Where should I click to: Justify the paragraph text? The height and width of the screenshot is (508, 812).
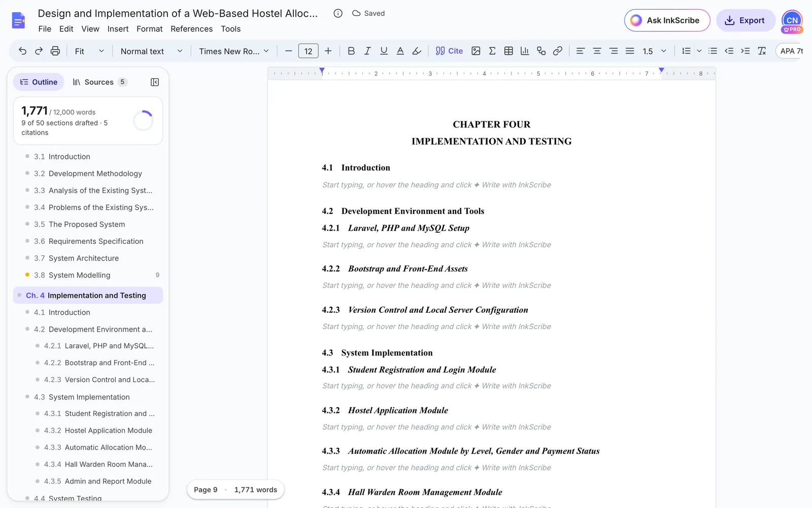[630, 51]
